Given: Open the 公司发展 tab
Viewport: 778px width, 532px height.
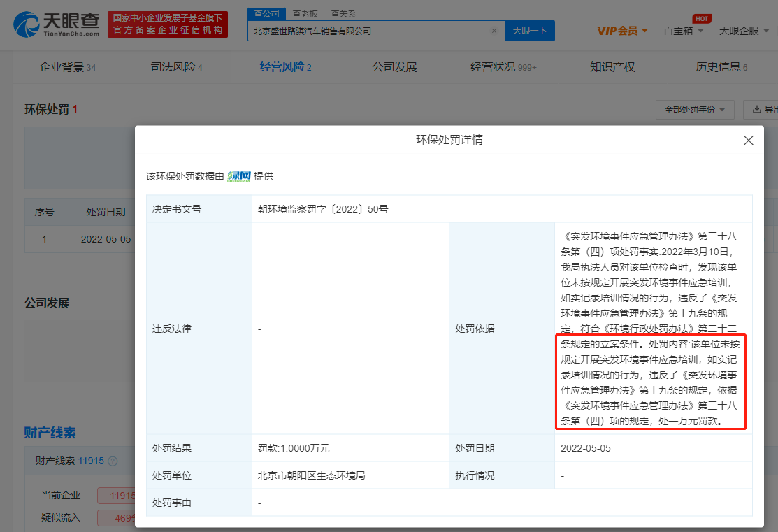Looking at the screenshot, I should pos(394,67).
